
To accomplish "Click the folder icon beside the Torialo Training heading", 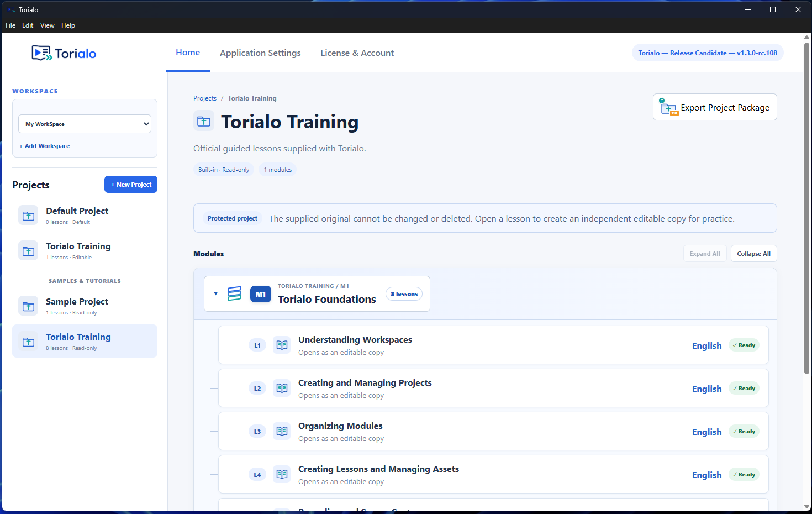I will (x=204, y=121).
